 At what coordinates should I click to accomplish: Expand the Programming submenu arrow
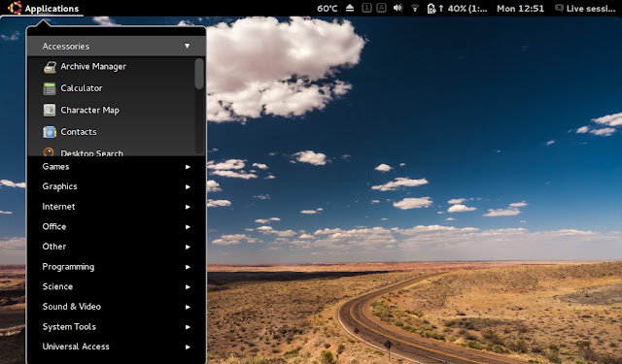(x=188, y=267)
